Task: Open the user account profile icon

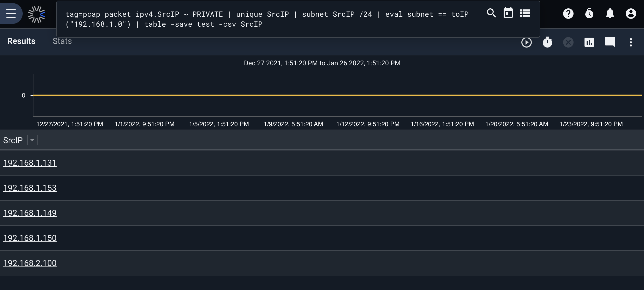Action: tap(631, 14)
